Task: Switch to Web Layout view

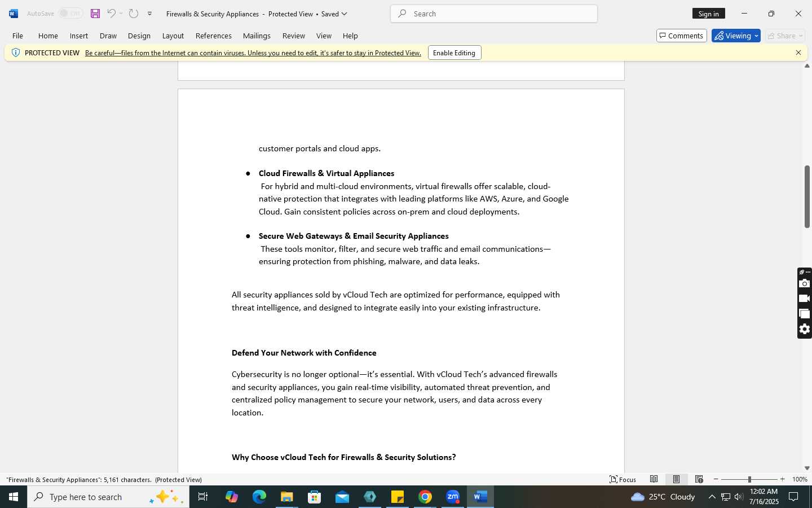Action: pyautogui.click(x=699, y=479)
